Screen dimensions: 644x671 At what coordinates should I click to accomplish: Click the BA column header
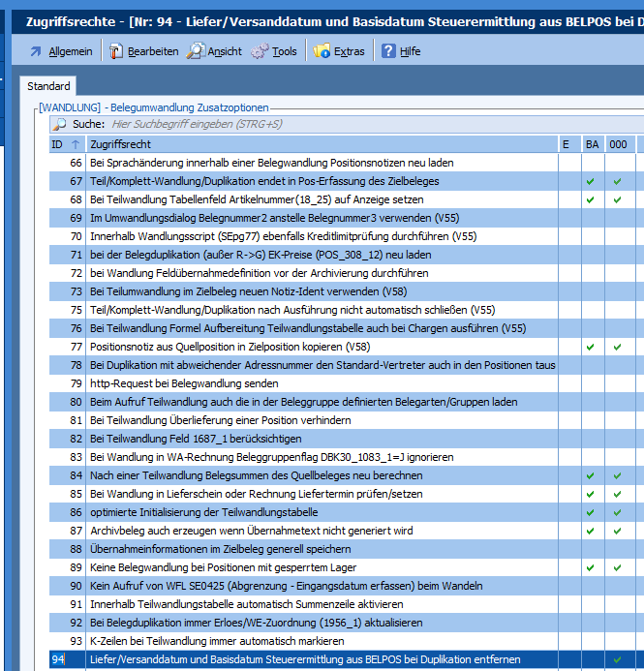[x=592, y=144]
